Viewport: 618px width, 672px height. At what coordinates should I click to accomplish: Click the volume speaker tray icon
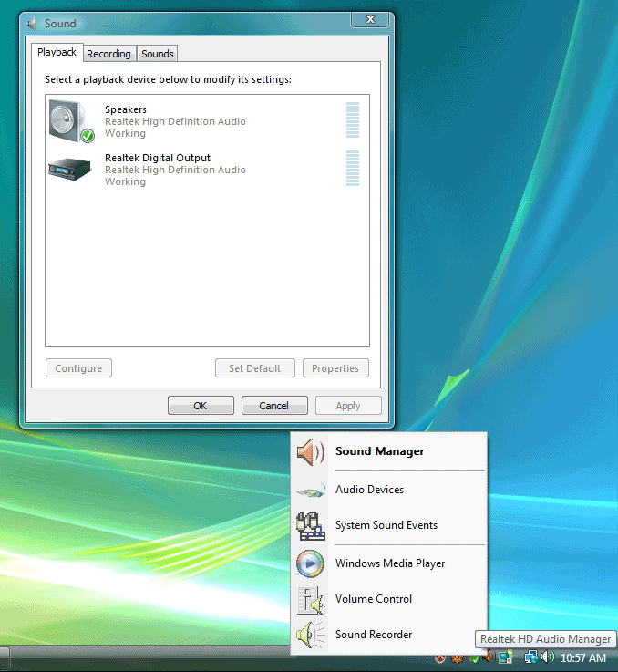click(x=547, y=656)
